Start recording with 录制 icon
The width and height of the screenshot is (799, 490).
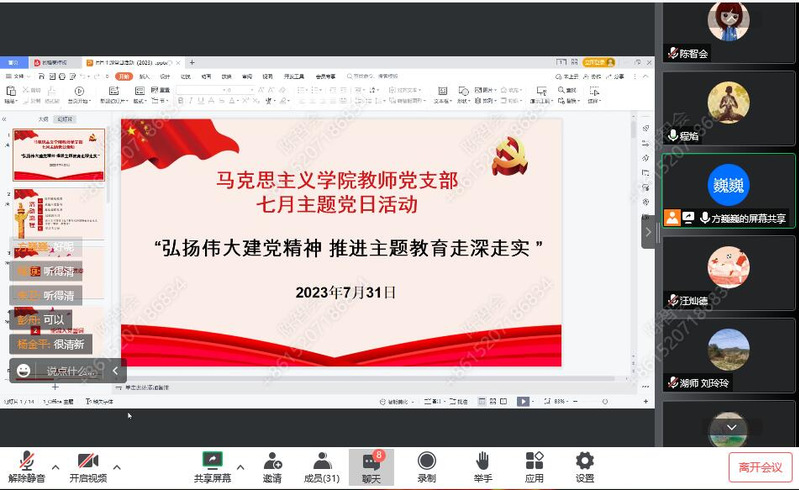point(427,466)
